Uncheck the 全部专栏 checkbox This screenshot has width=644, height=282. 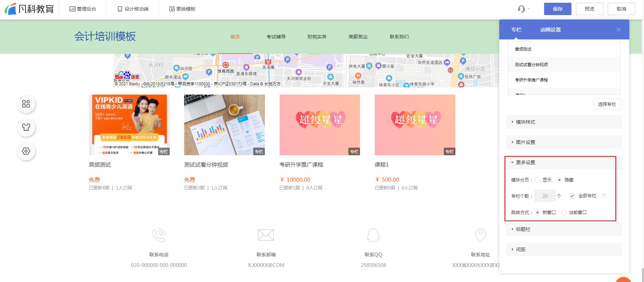pyautogui.click(x=572, y=196)
